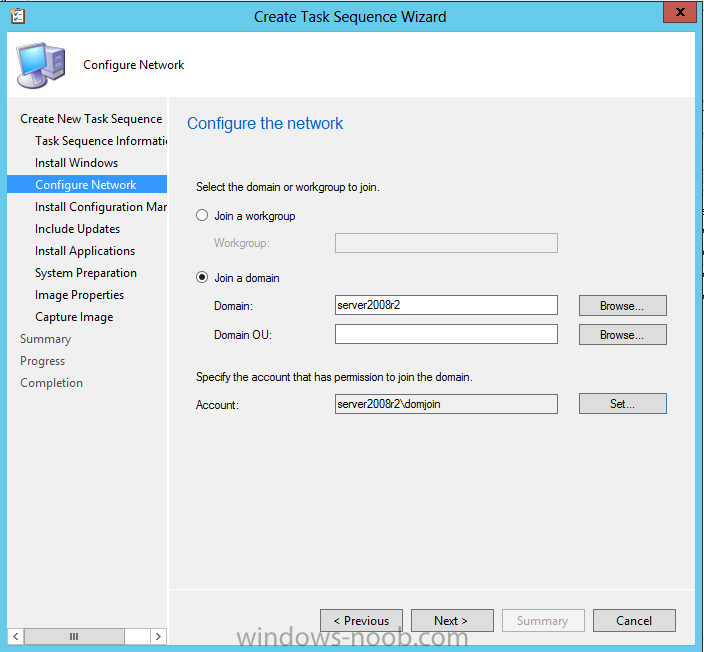The height and width of the screenshot is (652, 704).
Task: Click the "Select the domain or workgroup to join." text
Action: (288, 187)
